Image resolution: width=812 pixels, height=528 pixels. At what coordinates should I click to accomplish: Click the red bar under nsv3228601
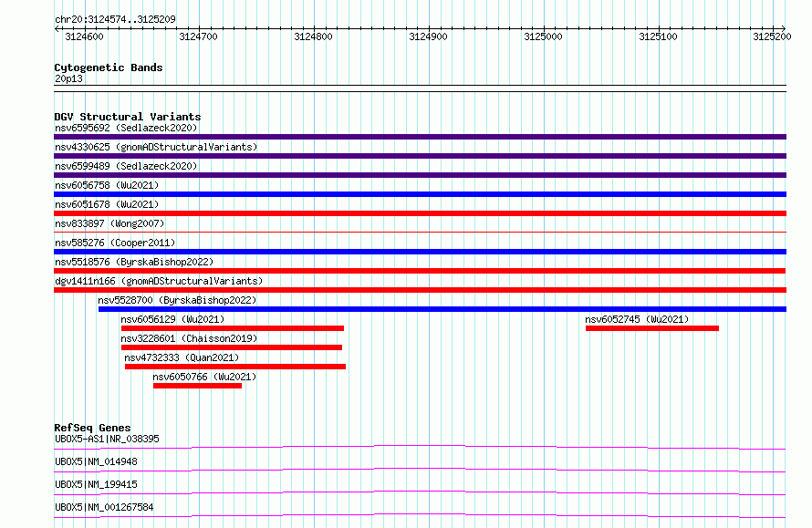coord(232,347)
